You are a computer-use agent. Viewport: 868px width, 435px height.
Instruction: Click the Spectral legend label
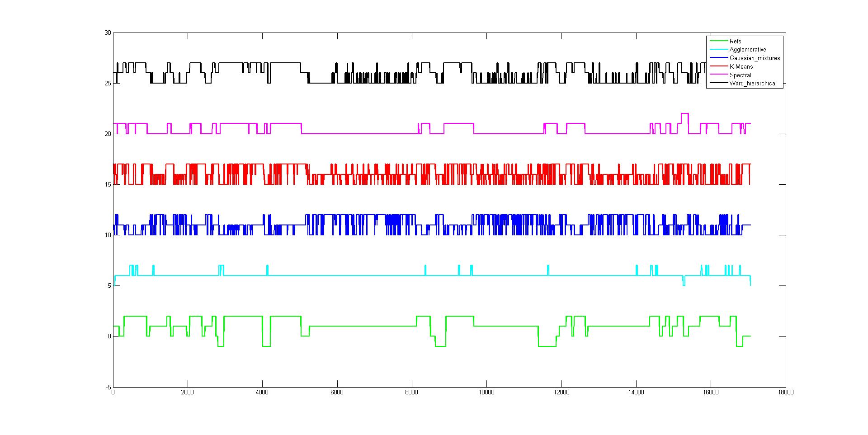[x=740, y=75]
